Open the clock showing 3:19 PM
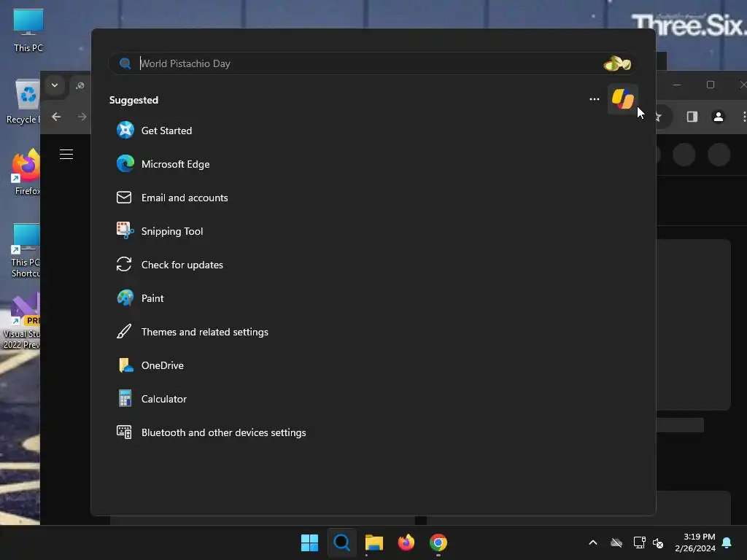The width and height of the screenshot is (747, 560). click(x=695, y=542)
